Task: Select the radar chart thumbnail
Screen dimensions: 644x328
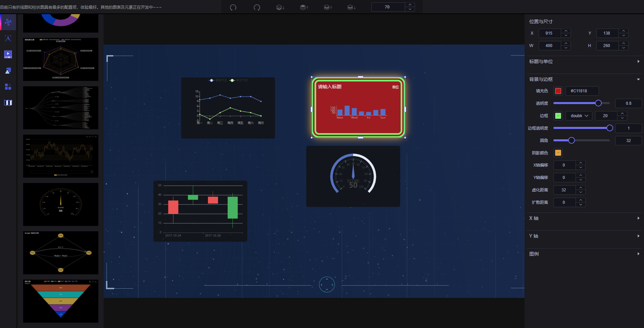Action: (61, 59)
